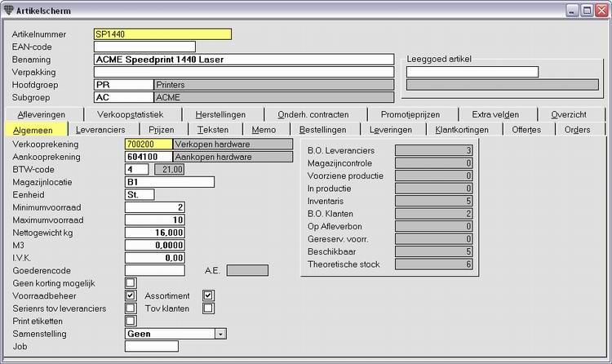
Task: Minimize the Artikelscherm window
Action: [572, 10]
